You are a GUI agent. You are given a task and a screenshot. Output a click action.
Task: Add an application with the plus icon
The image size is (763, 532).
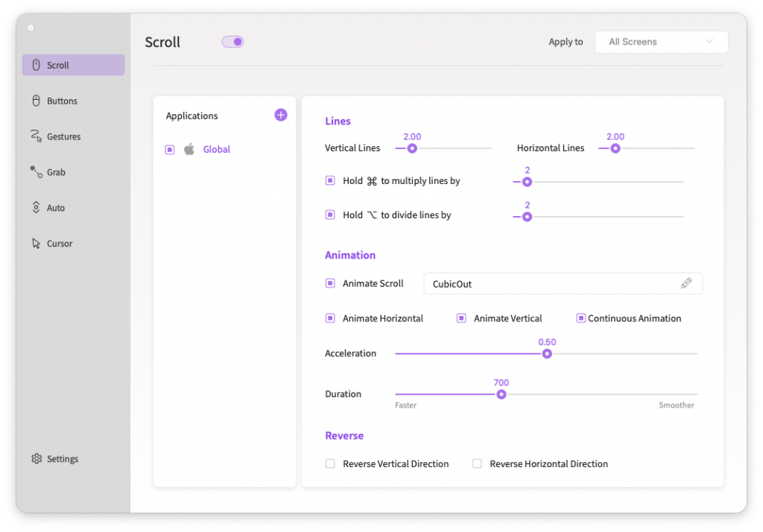[281, 115]
